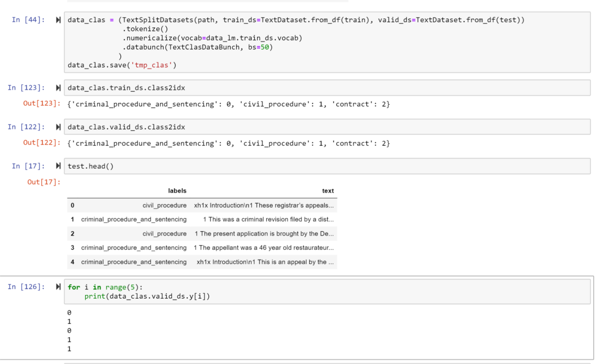Select the text column header
This screenshot has height=364, width=598.
tap(327, 190)
